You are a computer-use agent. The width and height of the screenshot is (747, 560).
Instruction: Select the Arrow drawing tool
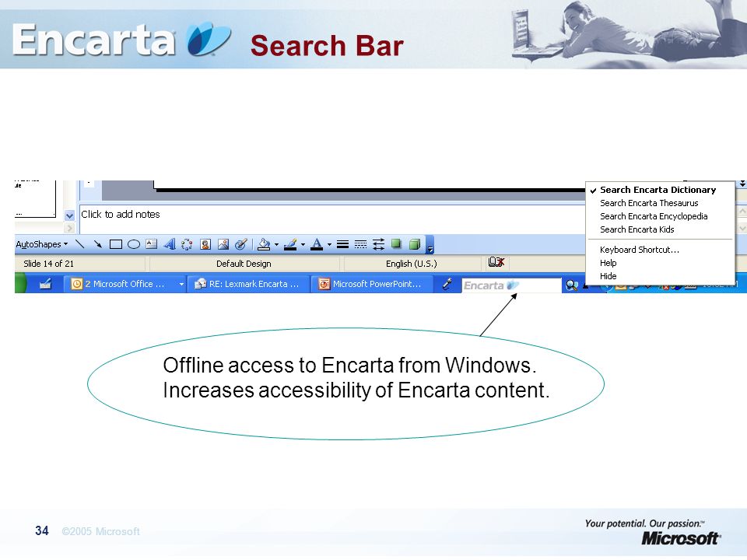coord(98,244)
